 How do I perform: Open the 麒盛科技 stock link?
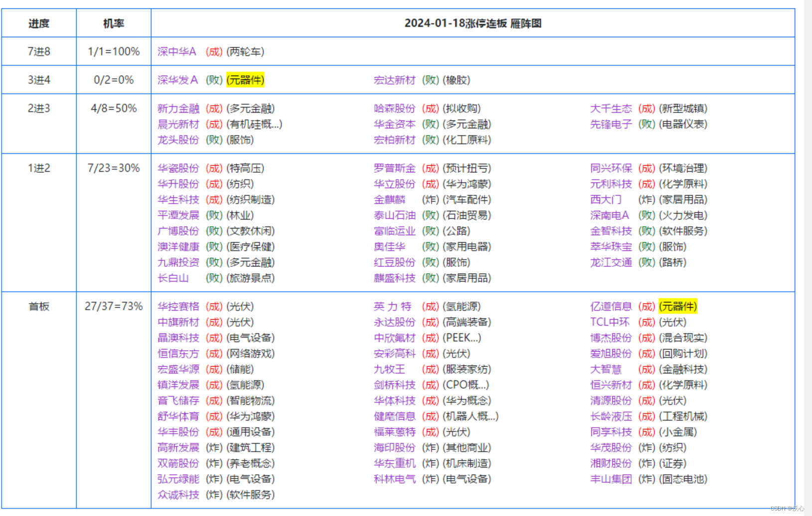(394, 278)
